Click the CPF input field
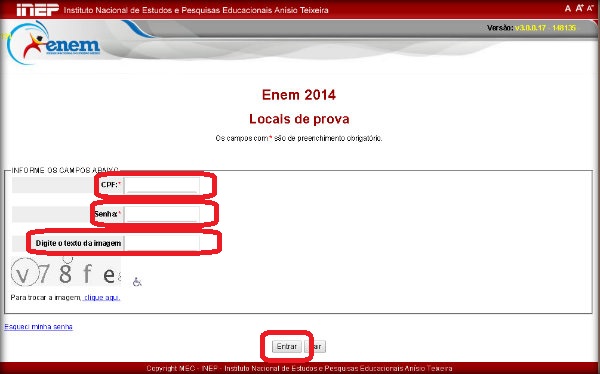 (161, 185)
